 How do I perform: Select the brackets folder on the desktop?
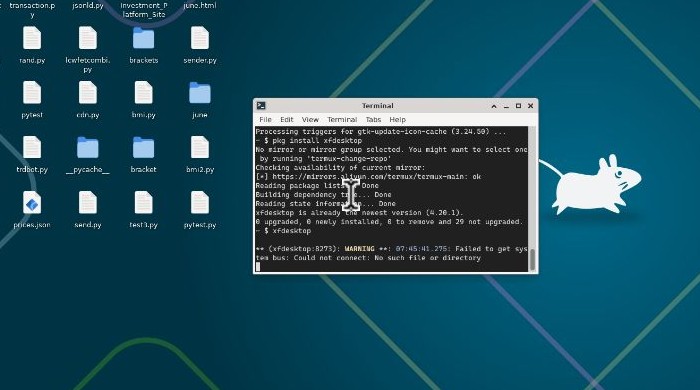click(143, 38)
